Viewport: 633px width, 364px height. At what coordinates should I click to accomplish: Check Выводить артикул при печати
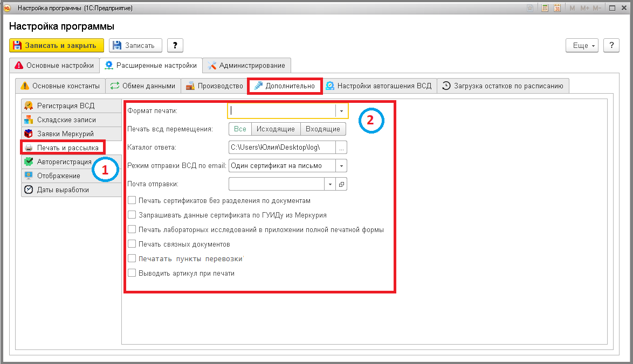tap(132, 273)
